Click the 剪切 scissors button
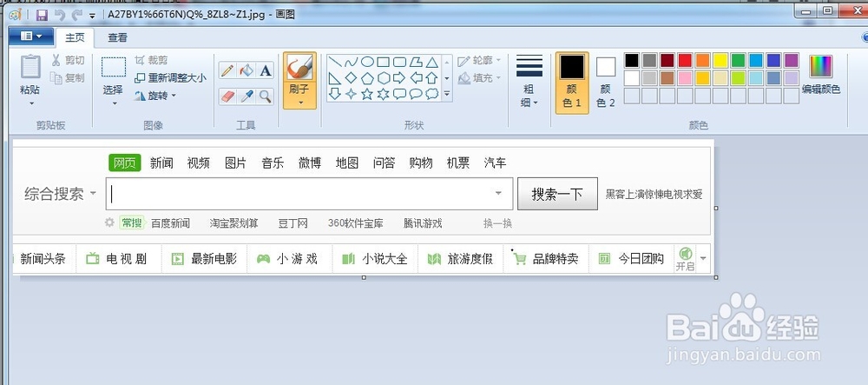 coord(68,60)
